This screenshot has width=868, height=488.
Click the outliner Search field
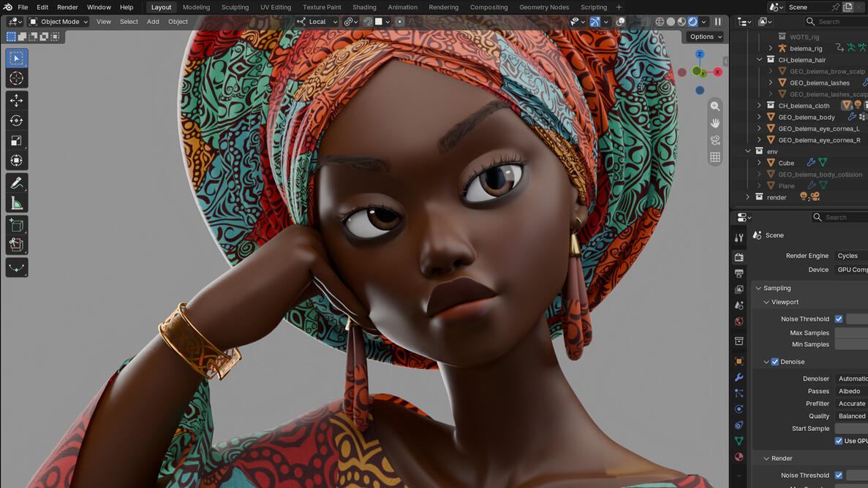point(836,22)
